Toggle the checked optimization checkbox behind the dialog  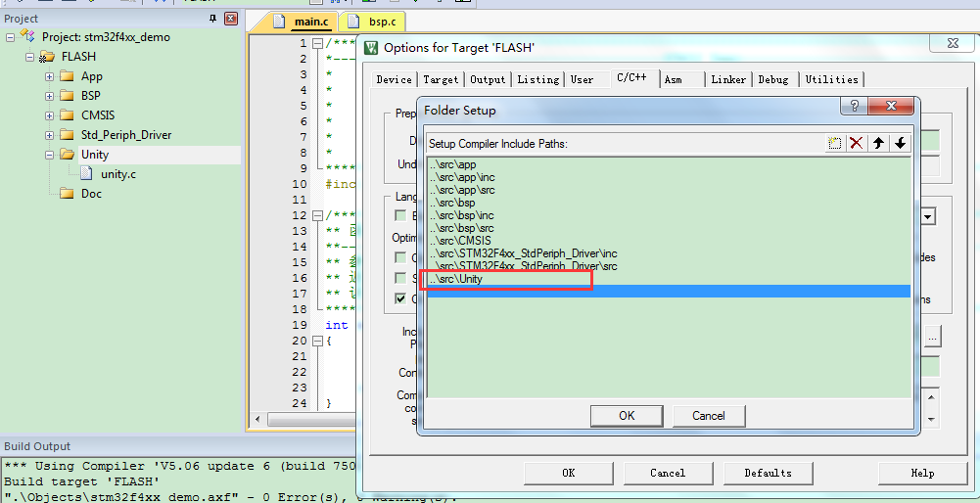pos(400,298)
